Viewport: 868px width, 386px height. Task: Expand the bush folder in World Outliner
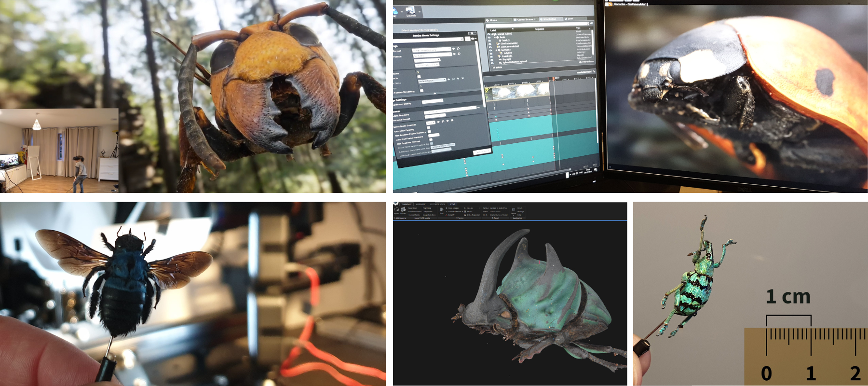[495, 37]
